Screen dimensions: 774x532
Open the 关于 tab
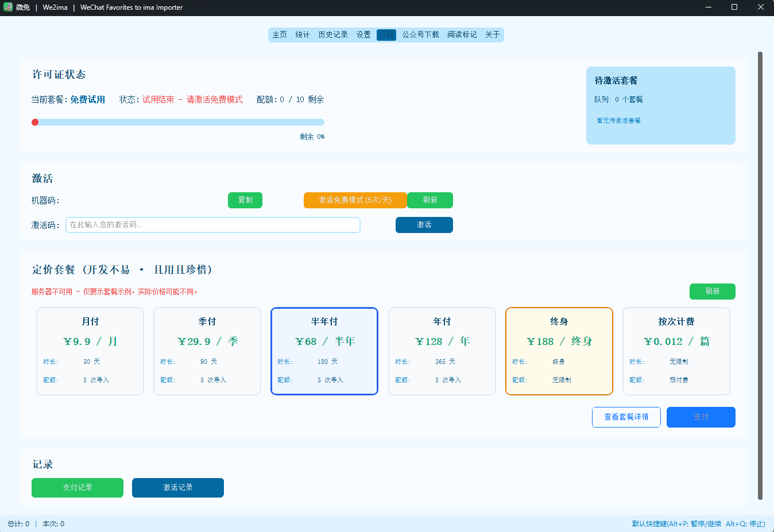pyautogui.click(x=493, y=35)
